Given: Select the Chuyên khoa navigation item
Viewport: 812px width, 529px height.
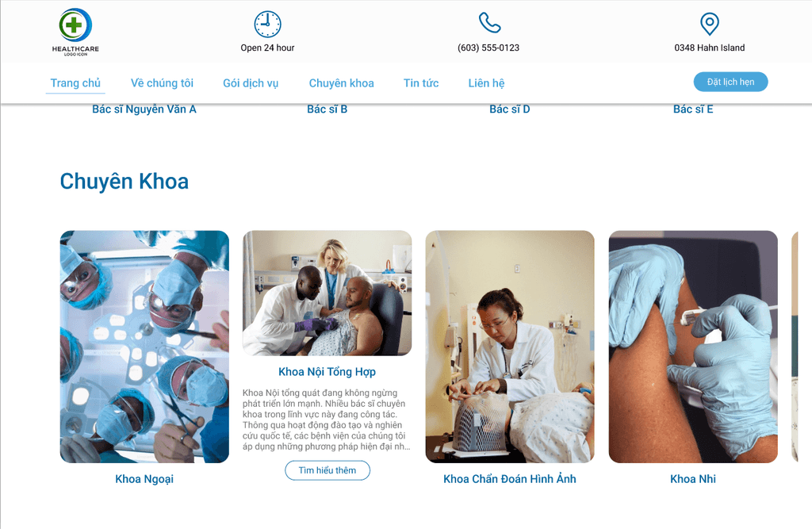Looking at the screenshot, I should [x=341, y=83].
